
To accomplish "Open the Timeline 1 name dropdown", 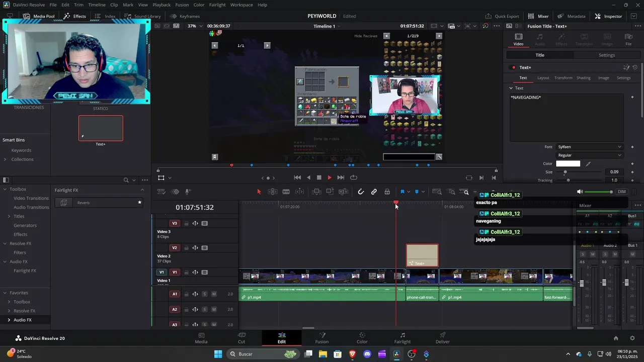I will (327, 26).
